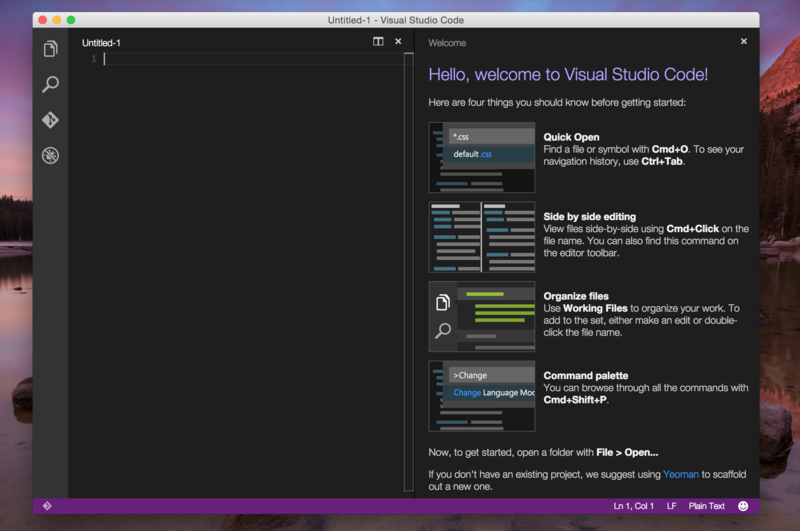Image resolution: width=800 pixels, height=531 pixels.
Task: Open the Explorer files view icon
Action: (50, 49)
